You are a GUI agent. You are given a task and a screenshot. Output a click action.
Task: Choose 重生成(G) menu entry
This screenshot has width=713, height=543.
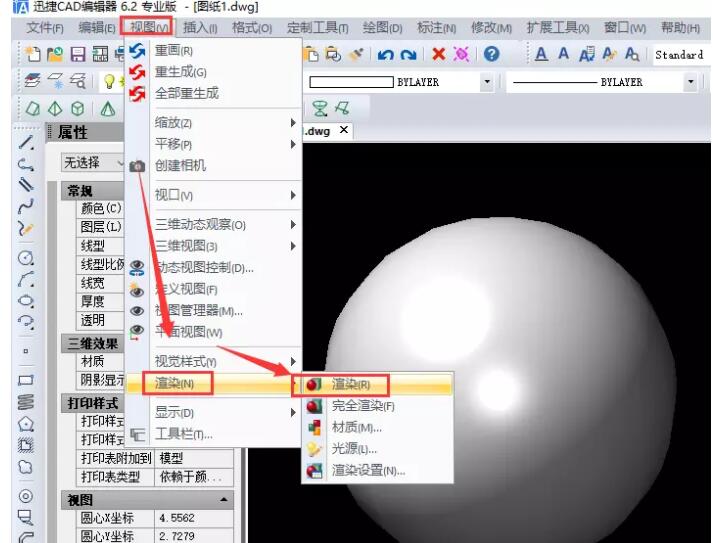(x=213, y=72)
